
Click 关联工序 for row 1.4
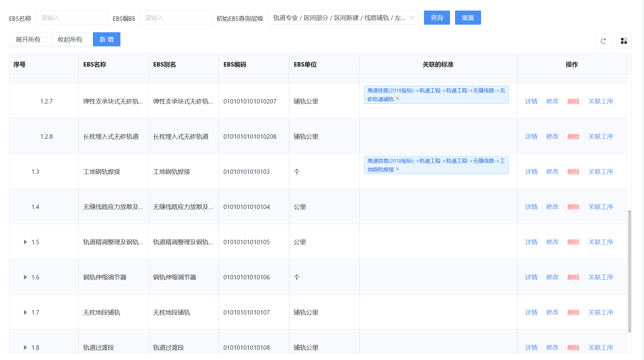coord(601,207)
